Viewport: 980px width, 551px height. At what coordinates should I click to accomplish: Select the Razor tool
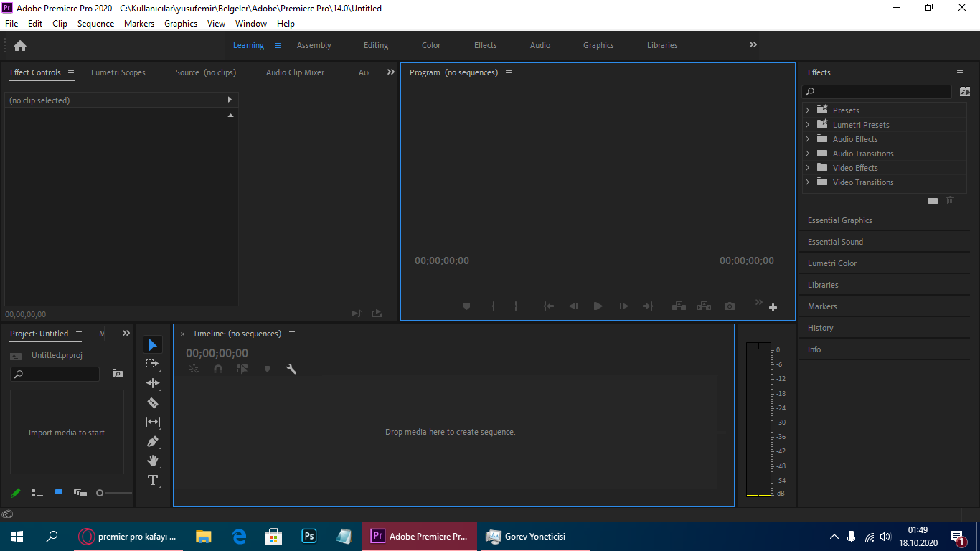click(x=153, y=402)
